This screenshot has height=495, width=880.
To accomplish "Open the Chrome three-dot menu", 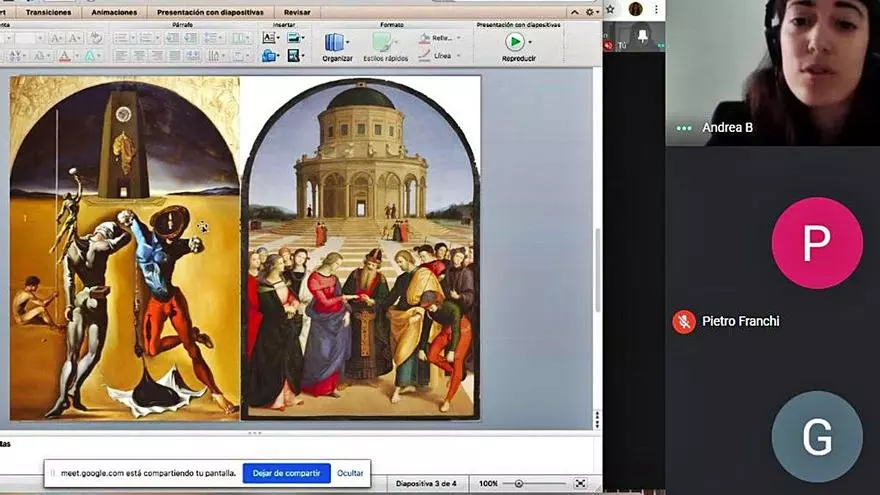I will coord(656,9).
